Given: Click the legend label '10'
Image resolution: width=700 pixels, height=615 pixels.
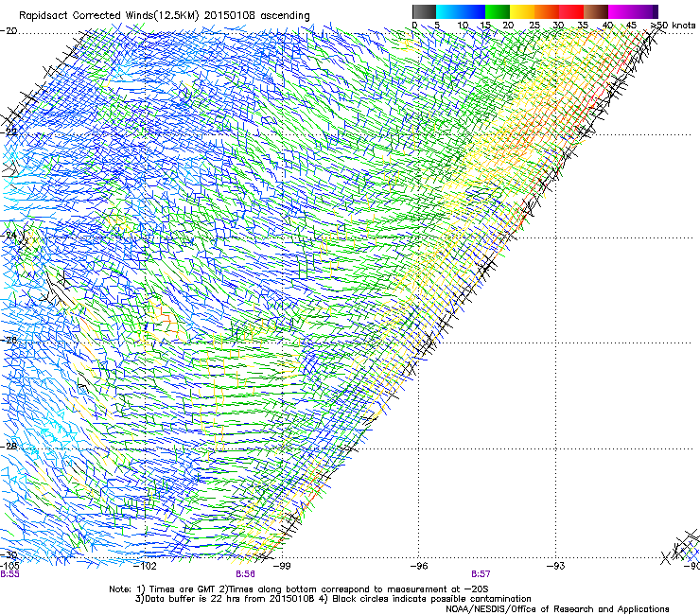Looking at the screenshot, I should point(463,25).
